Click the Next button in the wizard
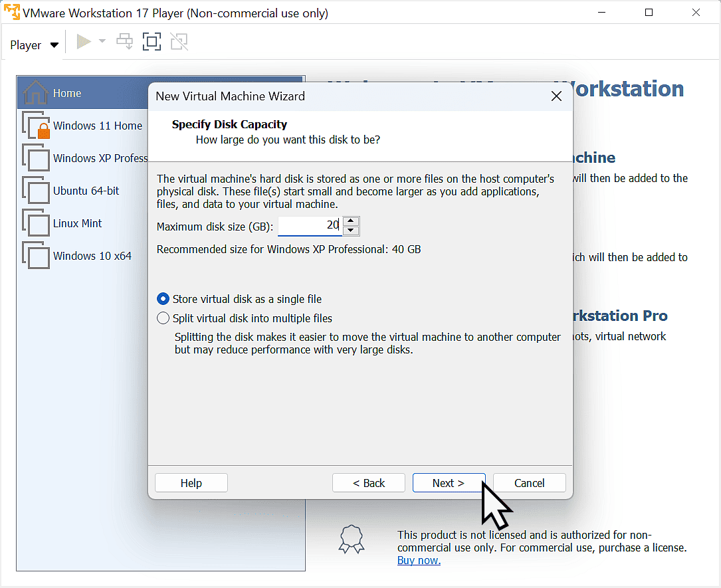Screen dimensions: 721x588 click(x=449, y=482)
